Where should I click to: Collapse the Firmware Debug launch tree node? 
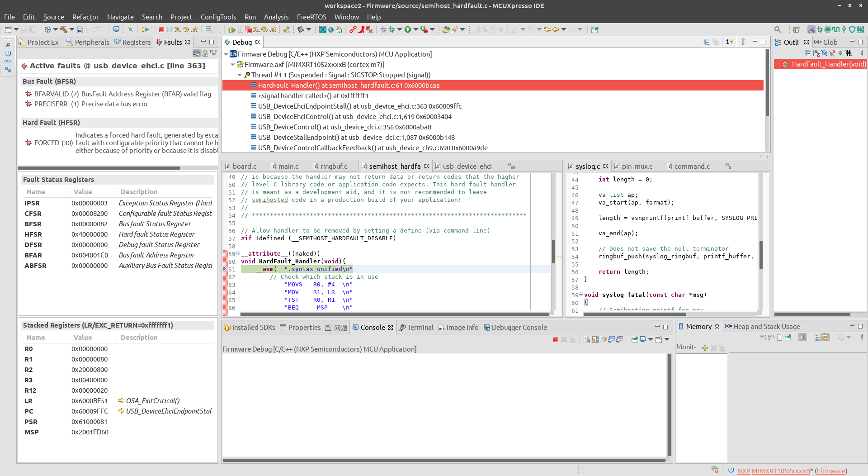point(226,54)
